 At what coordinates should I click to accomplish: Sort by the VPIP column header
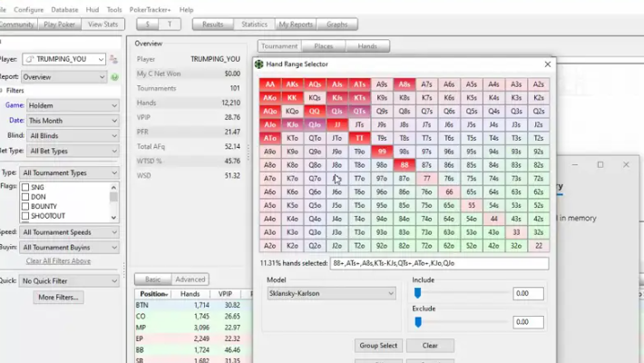(x=225, y=294)
